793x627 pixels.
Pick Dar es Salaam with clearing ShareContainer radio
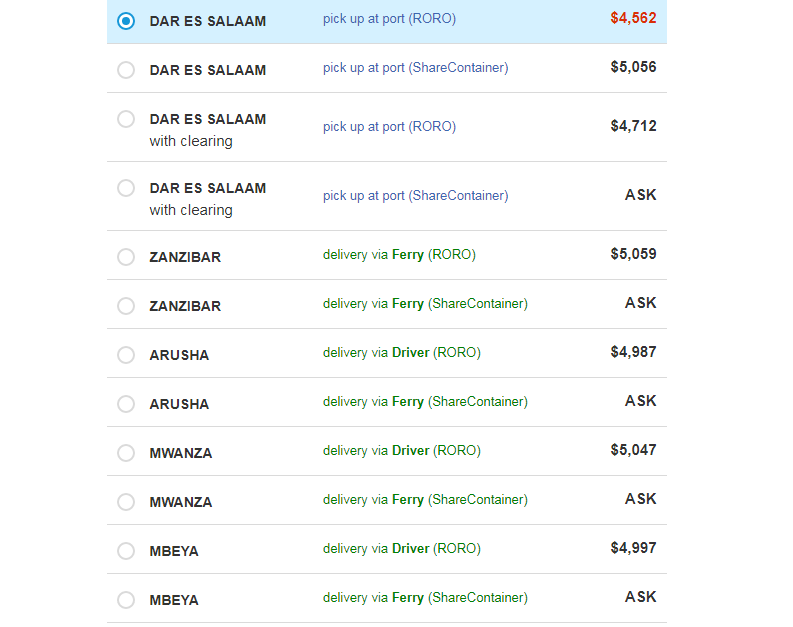coord(126,188)
